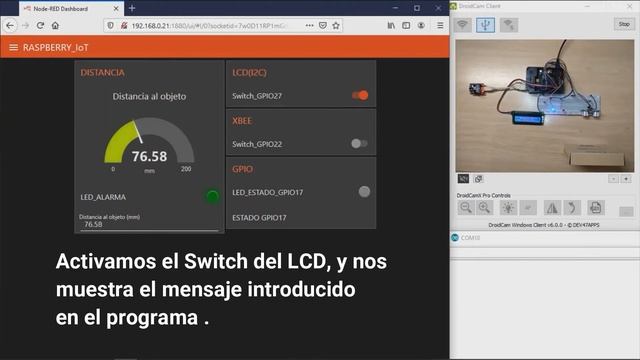Viewport: 640px width, 360px height.
Task: Click the DroidCam minus button
Action: click(613, 179)
